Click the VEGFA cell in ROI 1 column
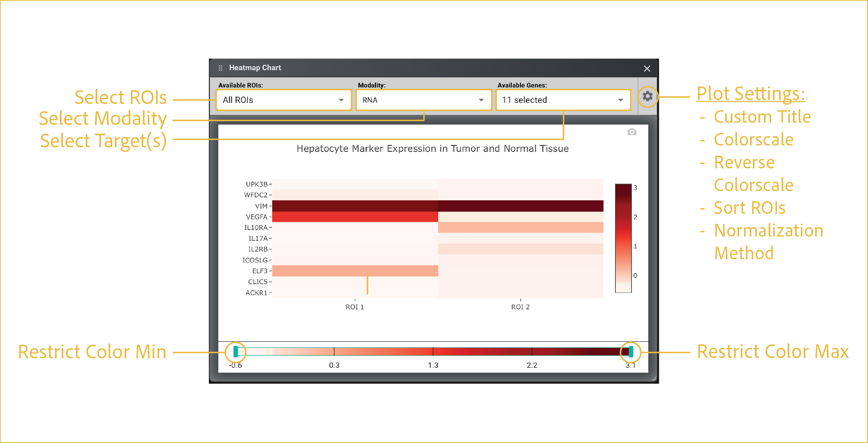Screen dimensions: 868x443 [x=355, y=217]
